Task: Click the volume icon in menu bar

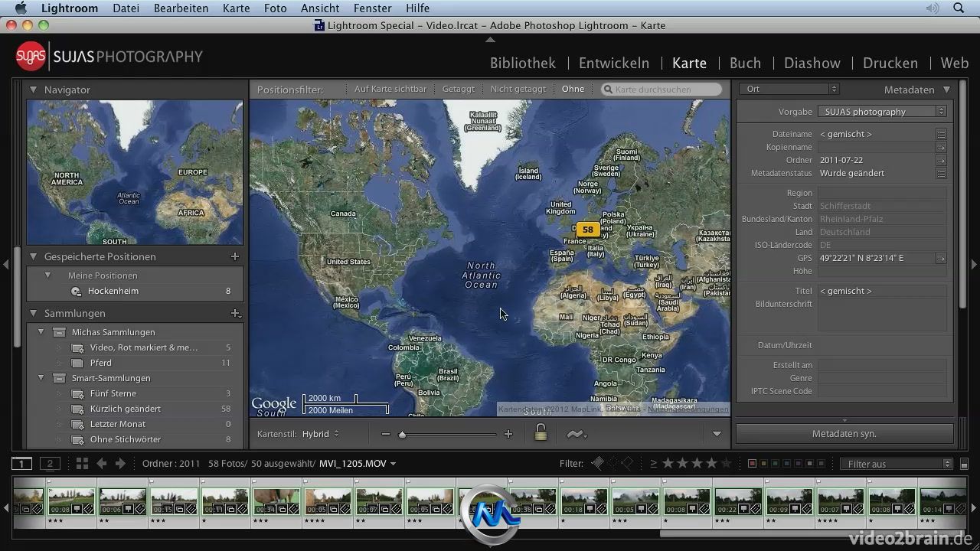Action: pyautogui.click(x=932, y=8)
